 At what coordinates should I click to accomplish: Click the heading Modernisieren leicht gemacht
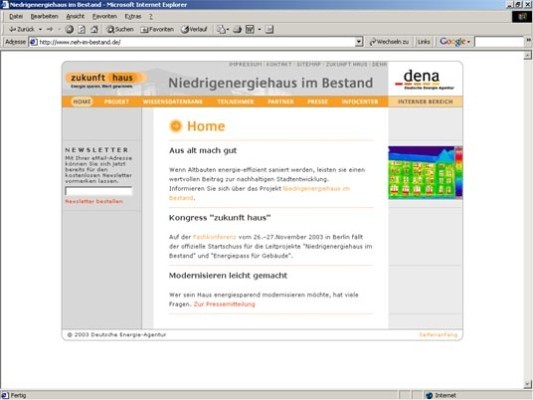[228, 276]
